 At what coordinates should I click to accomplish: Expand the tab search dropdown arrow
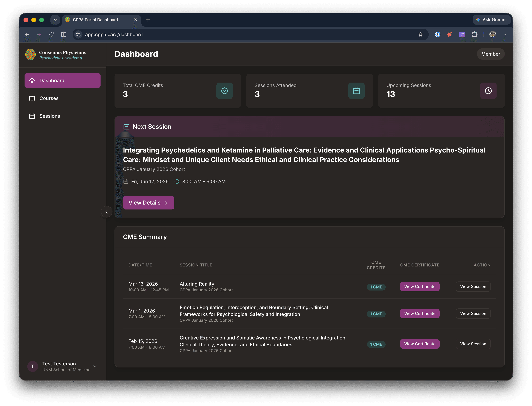(55, 20)
